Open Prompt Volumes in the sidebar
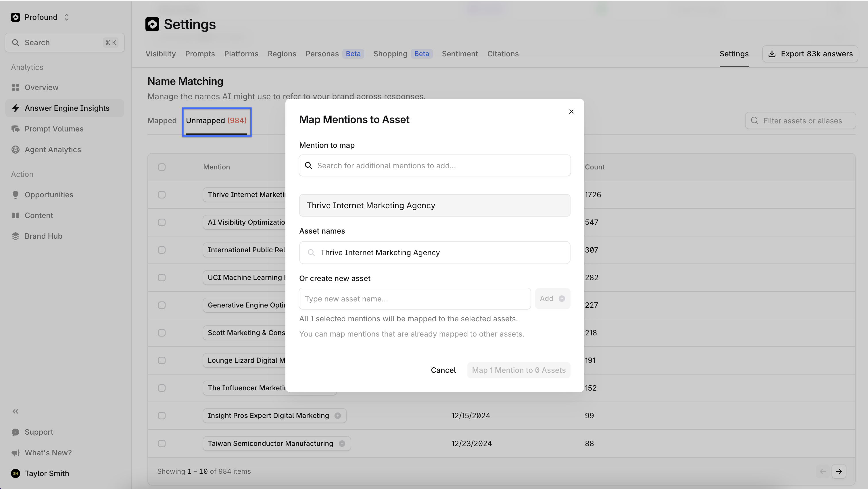The height and width of the screenshot is (489, 868). [x=54, y=129]
